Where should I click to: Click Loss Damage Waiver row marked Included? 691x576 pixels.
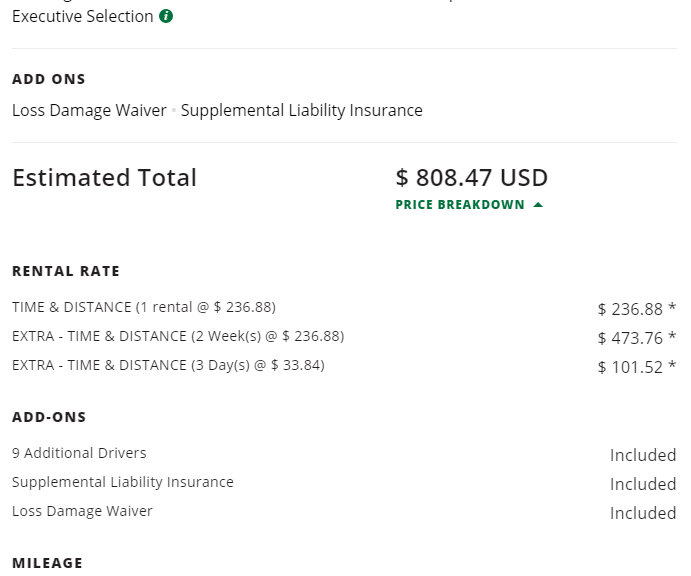coord(344,512)
